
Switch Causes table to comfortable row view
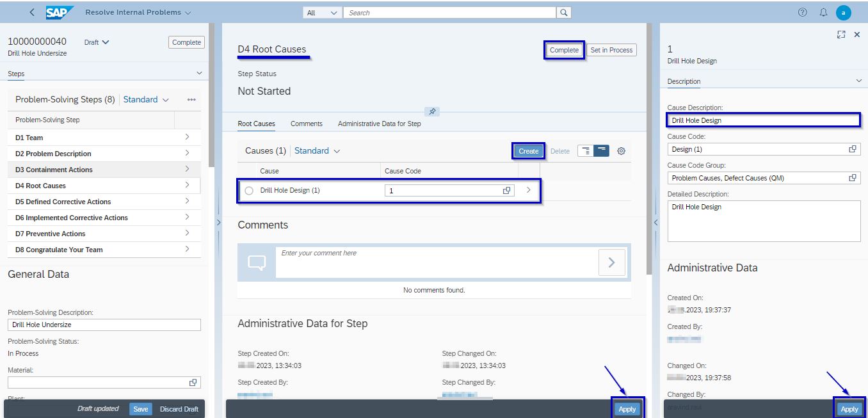pyautogui.click(x=600, y=150)
